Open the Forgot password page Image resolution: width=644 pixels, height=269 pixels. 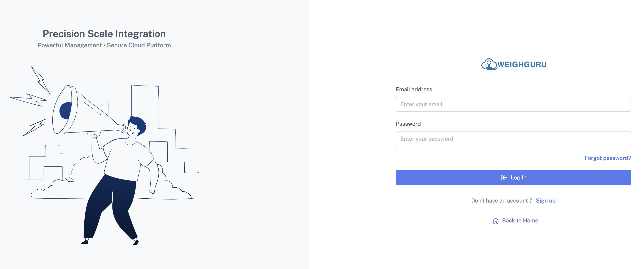(x=608, y=158)
